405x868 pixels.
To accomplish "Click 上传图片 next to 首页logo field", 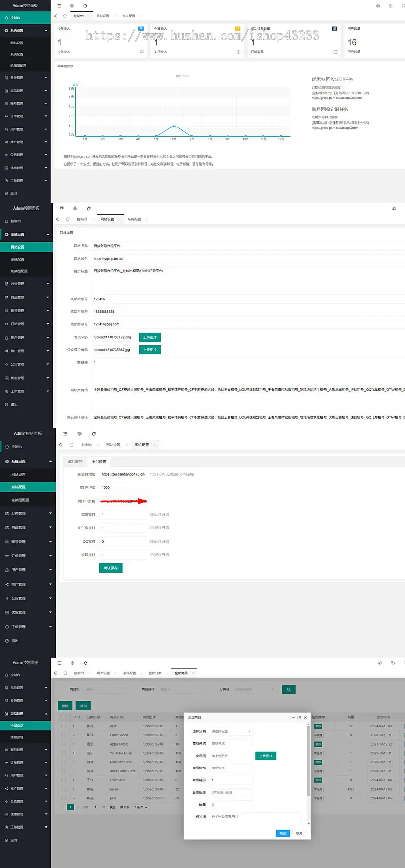I will [x=150, y=337].
